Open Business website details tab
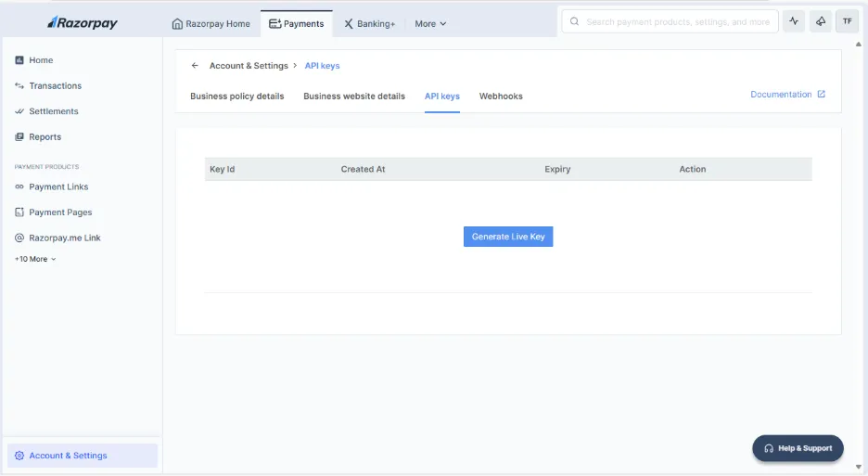868x476 pixels. tap(354, 96)
